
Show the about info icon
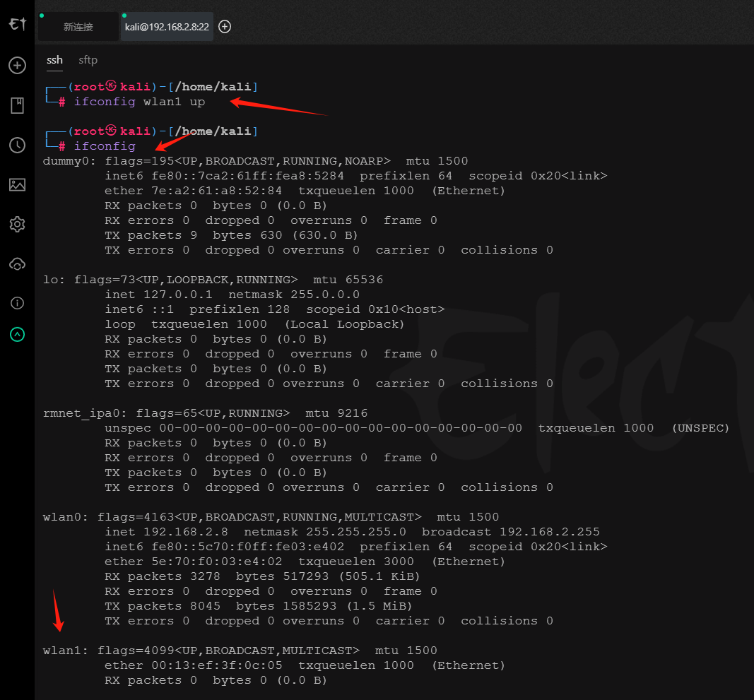[17, 303]
